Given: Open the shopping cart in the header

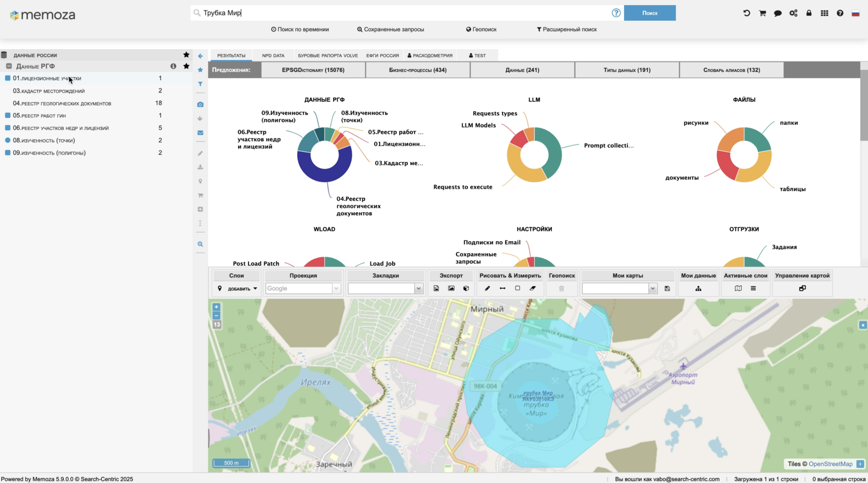Looking at the screenshot, I should click(x=762, y=13).
